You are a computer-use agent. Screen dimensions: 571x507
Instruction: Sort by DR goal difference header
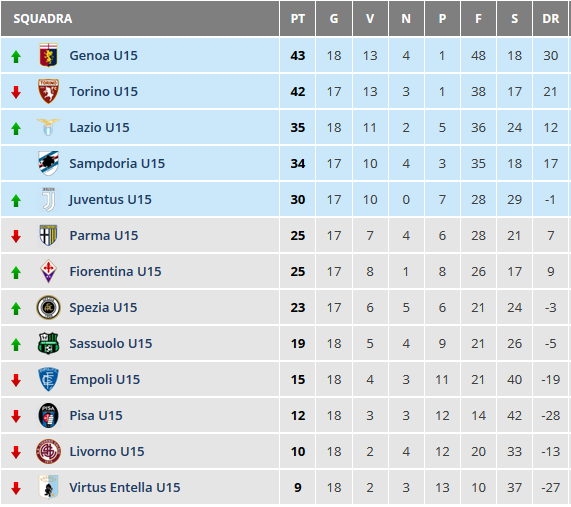[550, 19]
